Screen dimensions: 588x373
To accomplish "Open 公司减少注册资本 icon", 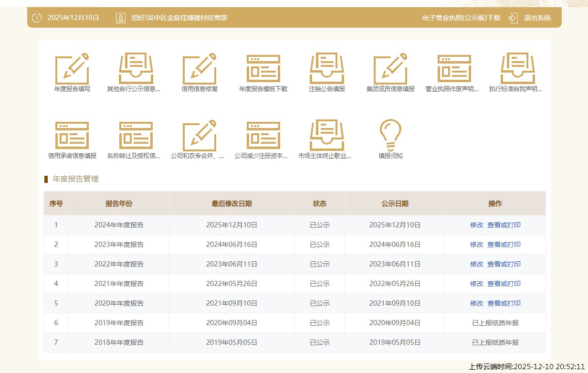I will coord(263,136).
